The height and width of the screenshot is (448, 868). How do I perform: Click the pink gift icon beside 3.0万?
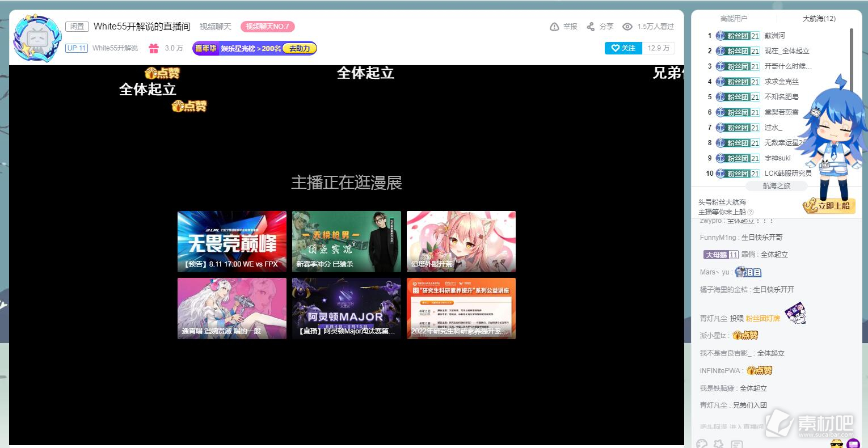tap(154, 48)
